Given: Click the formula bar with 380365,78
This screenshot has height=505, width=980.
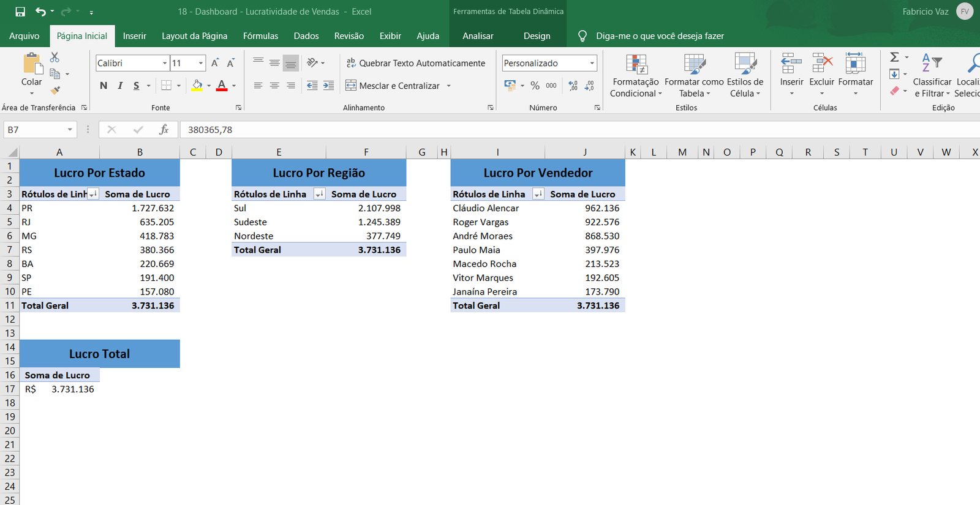Looking at the screenshot, I should tap(579, 130).
